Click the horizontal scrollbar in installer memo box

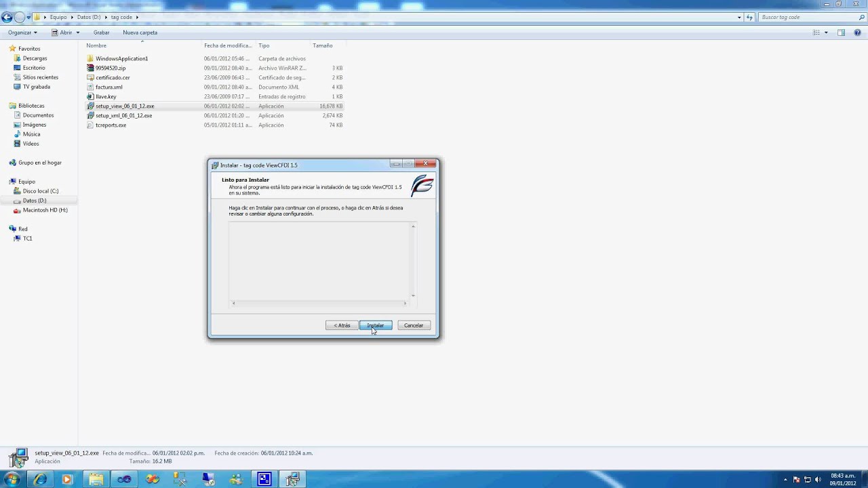pos(319,303)
